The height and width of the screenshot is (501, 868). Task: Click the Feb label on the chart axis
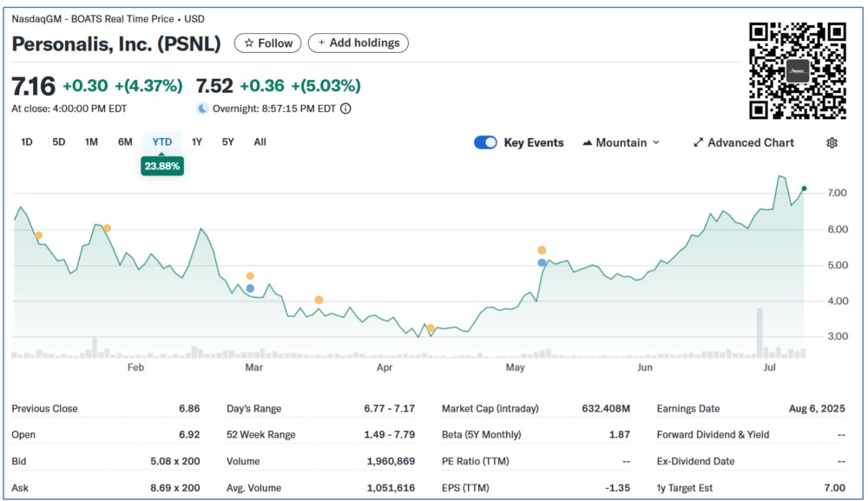tap(135, 367)
